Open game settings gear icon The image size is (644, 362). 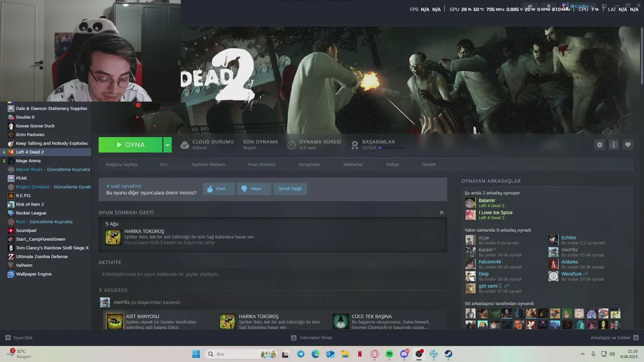[x=599, y=145]
